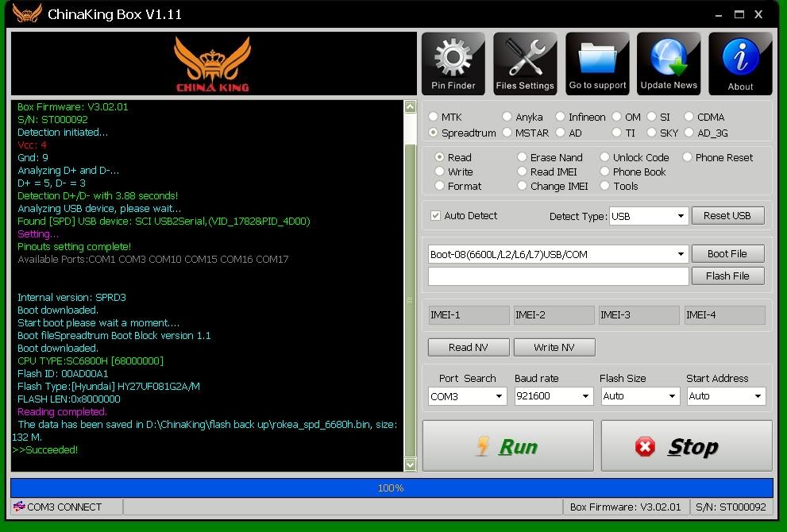This screenshot has width=787, height=532.
Task: Click the 100% progress bar
Action: pyautogui.click(x=392, y=488)
